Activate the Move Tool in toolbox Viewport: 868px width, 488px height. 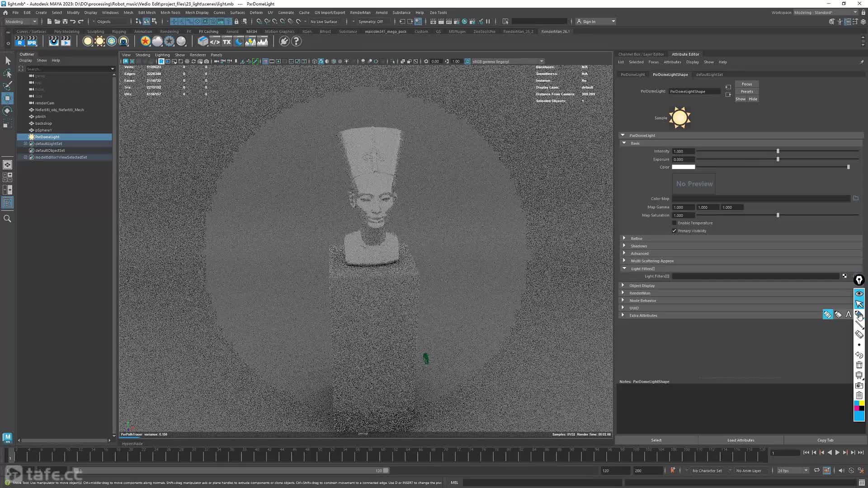tap(8, 99)
